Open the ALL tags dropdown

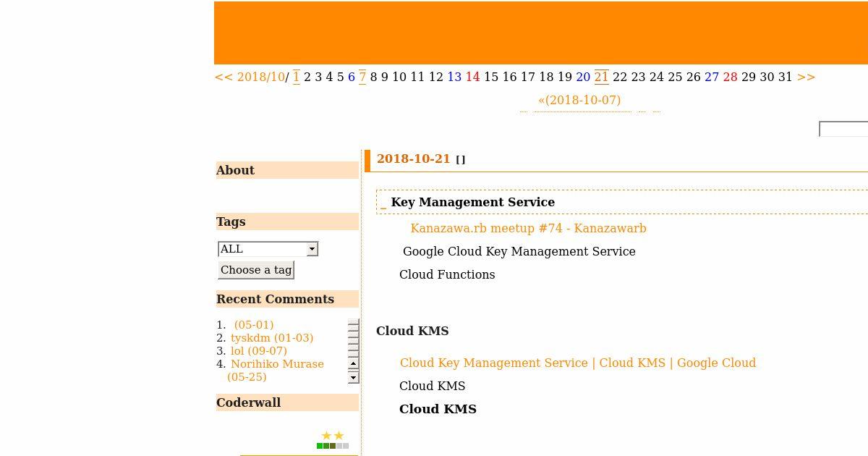pos(268,249)
